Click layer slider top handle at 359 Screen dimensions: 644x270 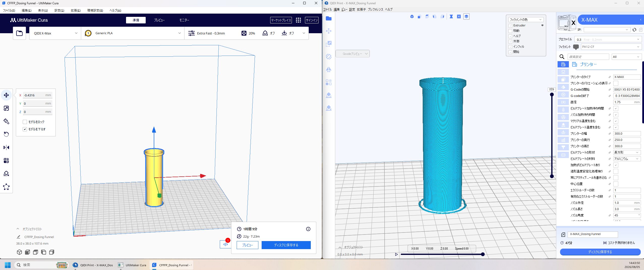(552, 95)
